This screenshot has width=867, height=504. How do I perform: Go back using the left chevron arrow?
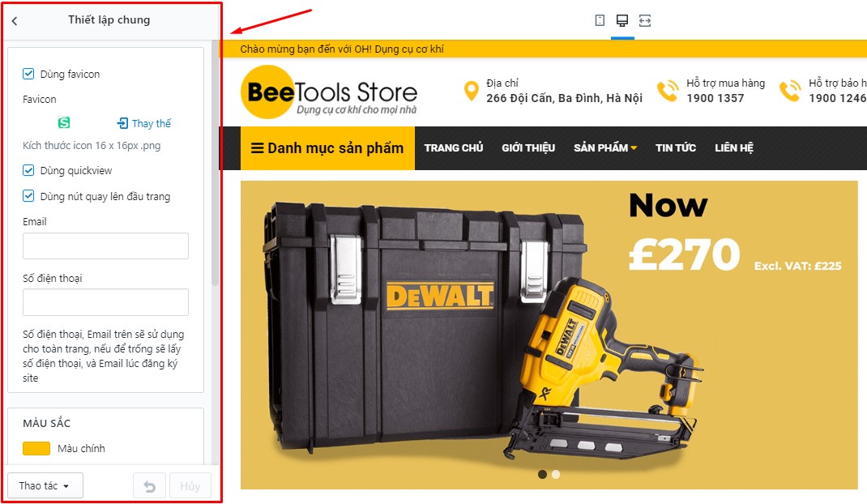tap(15, 21)
